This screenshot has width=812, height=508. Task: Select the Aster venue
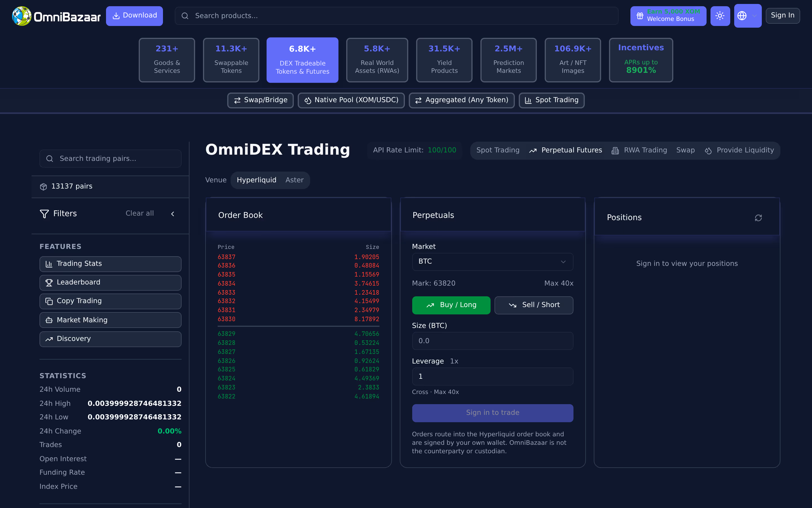[x=295, y=180]
